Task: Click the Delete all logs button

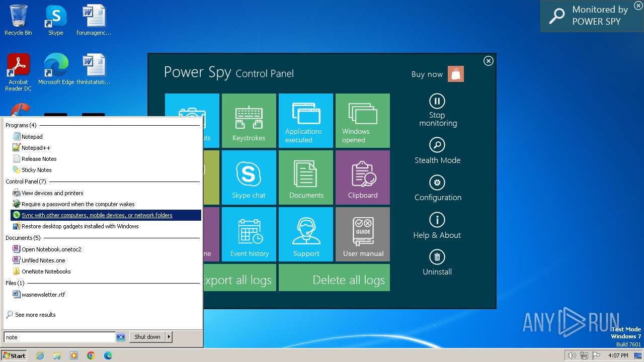Action: click(334, 278)
